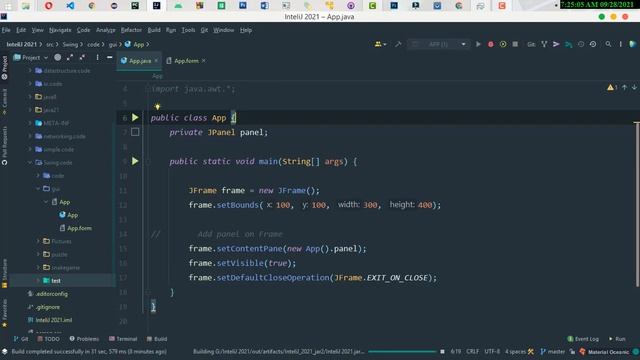Toggle the gutter square on line 7
This screenshot has height=360, width=640.
135,132
